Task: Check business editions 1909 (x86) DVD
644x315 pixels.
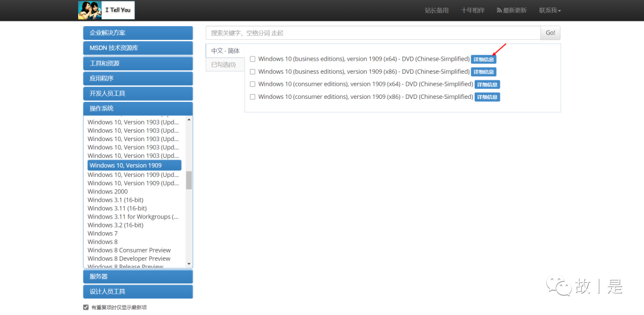Action: click(x=253, y=72)
